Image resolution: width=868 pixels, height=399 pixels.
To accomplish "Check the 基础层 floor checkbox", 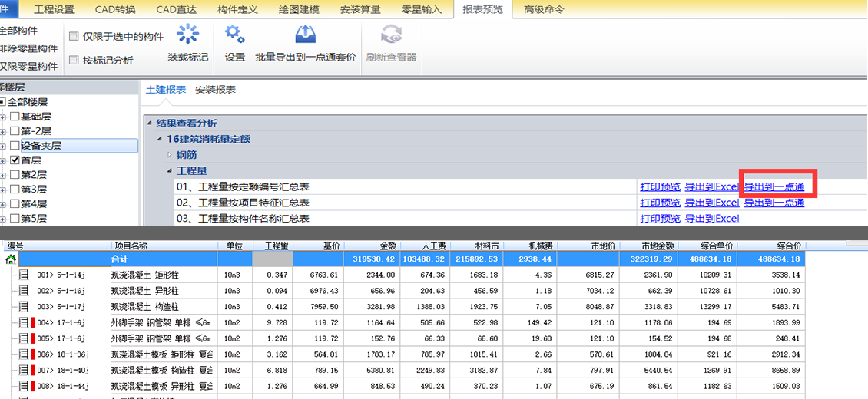I will 15,117.
